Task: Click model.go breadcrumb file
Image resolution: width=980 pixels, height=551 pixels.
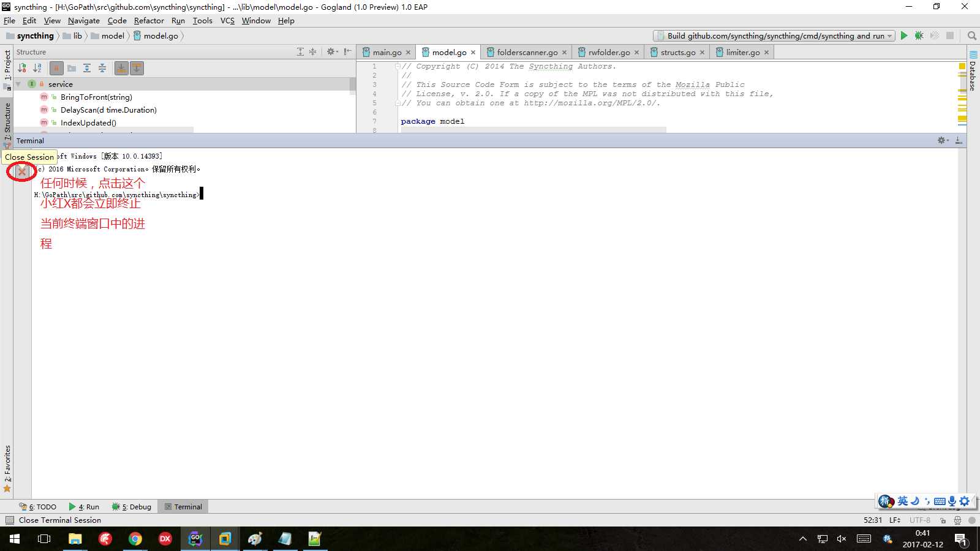Action: tap(156, 36)
